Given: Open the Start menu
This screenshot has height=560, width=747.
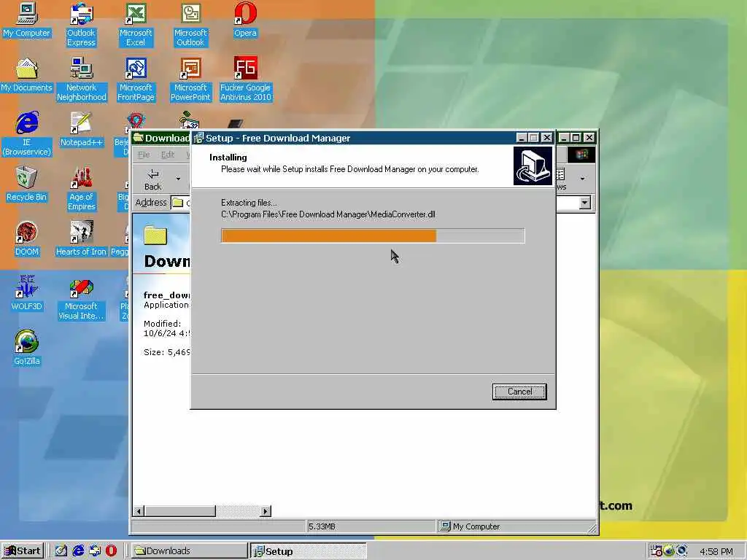Looking at the screenshot, I should (x=23, y=551).
